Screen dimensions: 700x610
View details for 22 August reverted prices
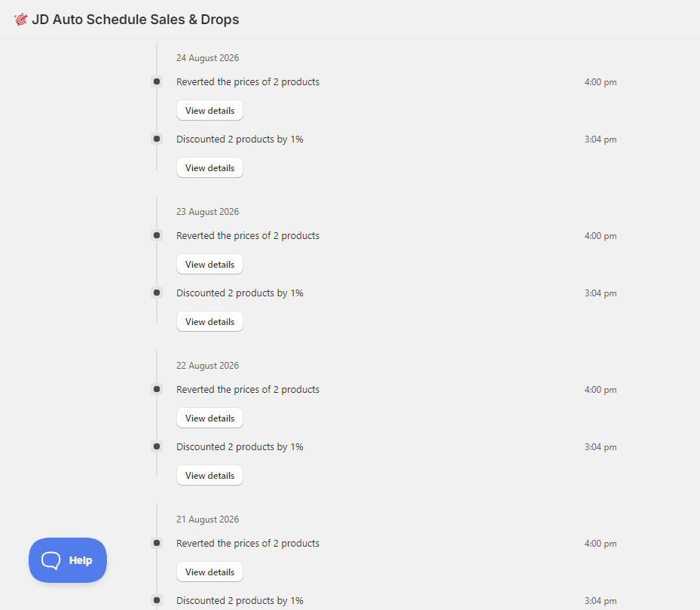coord(209,418)
